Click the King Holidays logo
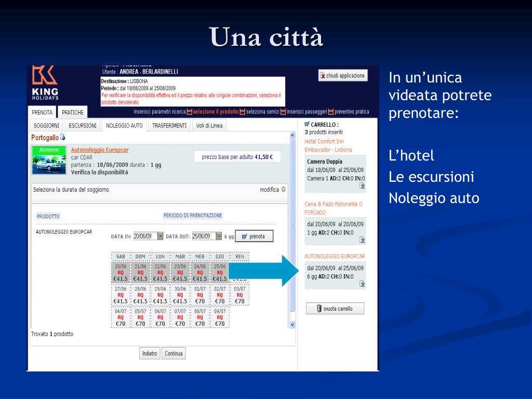 45,83
